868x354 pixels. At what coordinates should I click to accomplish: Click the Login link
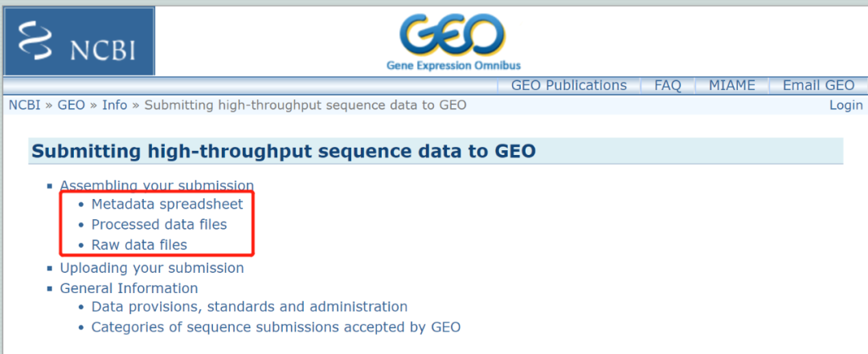[x=845, y=105]
